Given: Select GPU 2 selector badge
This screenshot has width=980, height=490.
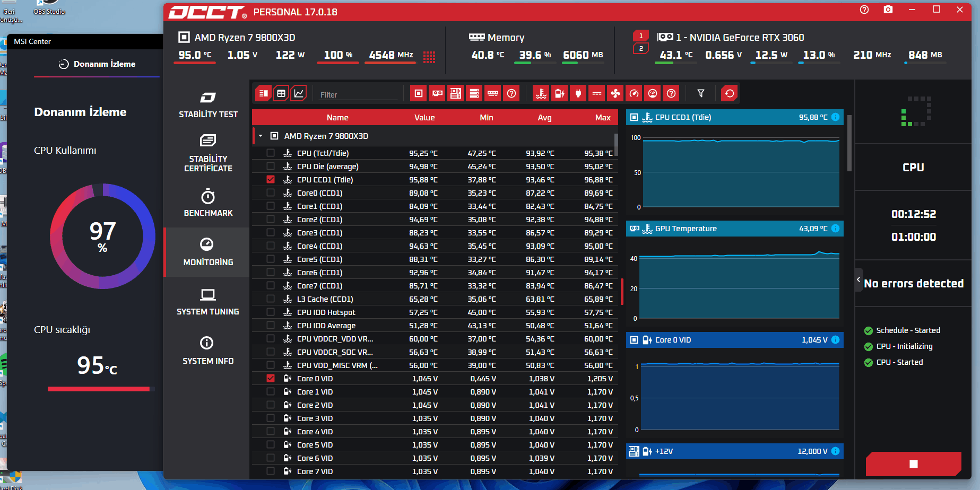Looking at the screenshot, I should 641,49.
